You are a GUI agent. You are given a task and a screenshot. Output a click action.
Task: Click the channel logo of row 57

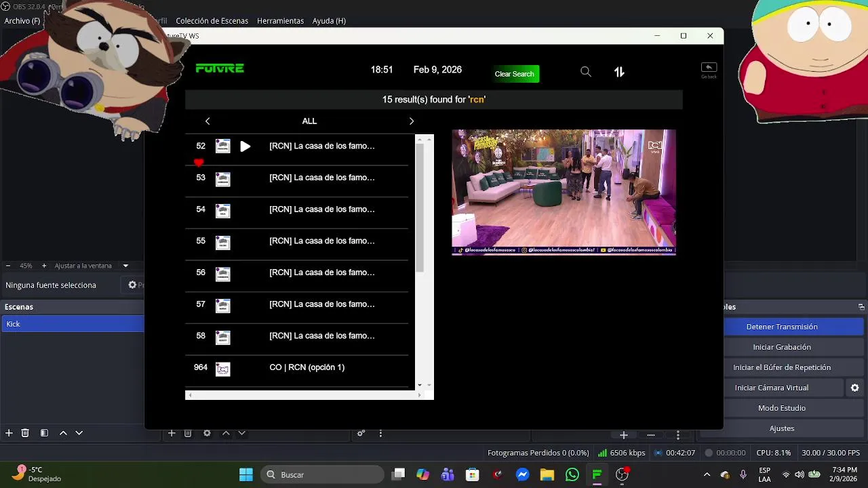pos(223,306)
